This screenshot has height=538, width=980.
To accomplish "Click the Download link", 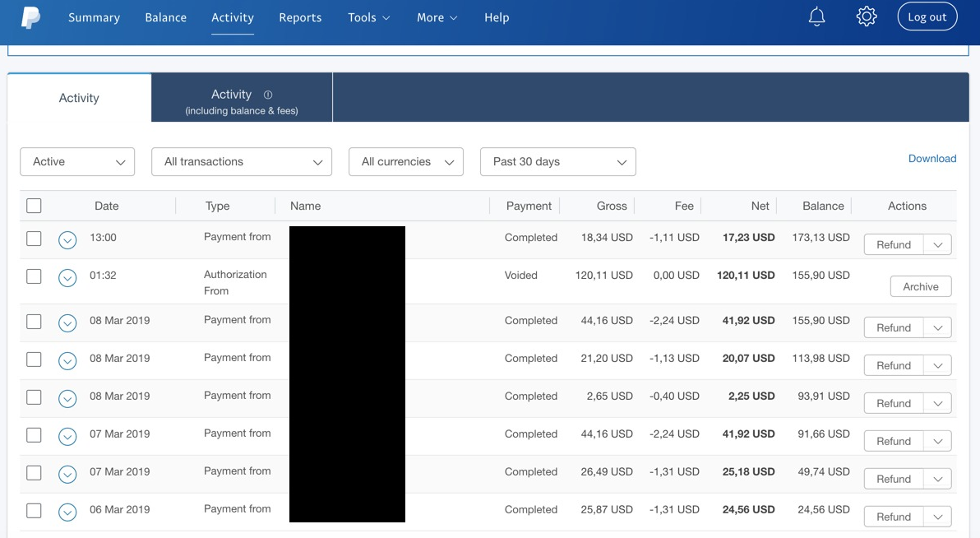I will 931,158.
